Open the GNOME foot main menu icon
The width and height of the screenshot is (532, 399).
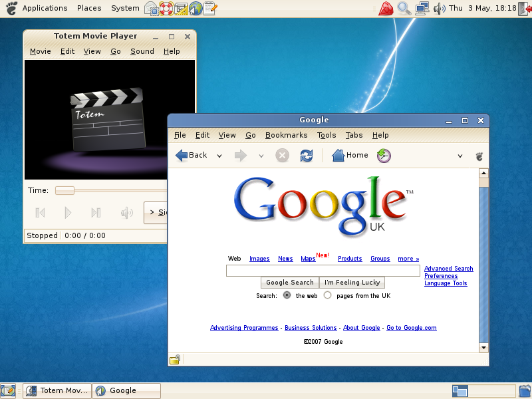[11, 8]
